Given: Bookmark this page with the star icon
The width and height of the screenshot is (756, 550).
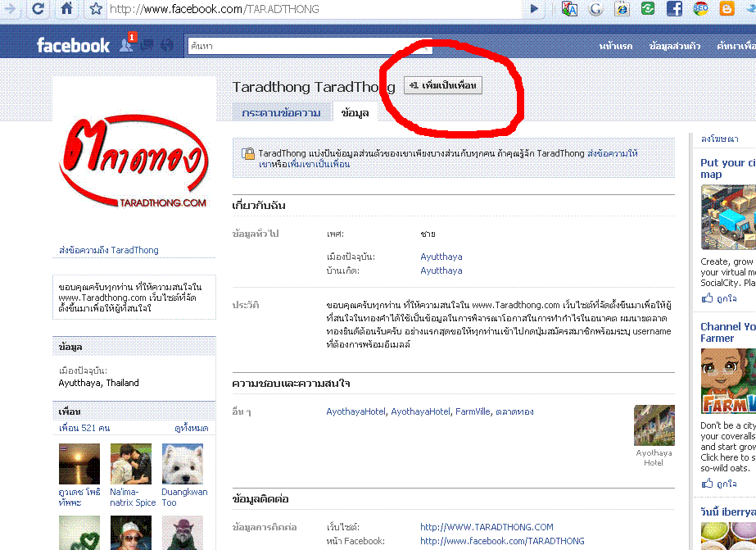Looking at the screenshot, I should pyautogui.click(x=96, y=9).
